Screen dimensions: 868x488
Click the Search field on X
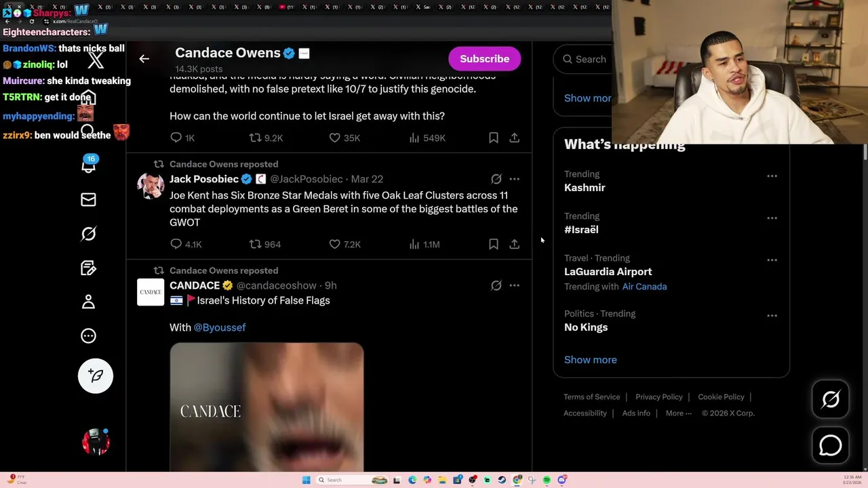(x=583, y=59)
